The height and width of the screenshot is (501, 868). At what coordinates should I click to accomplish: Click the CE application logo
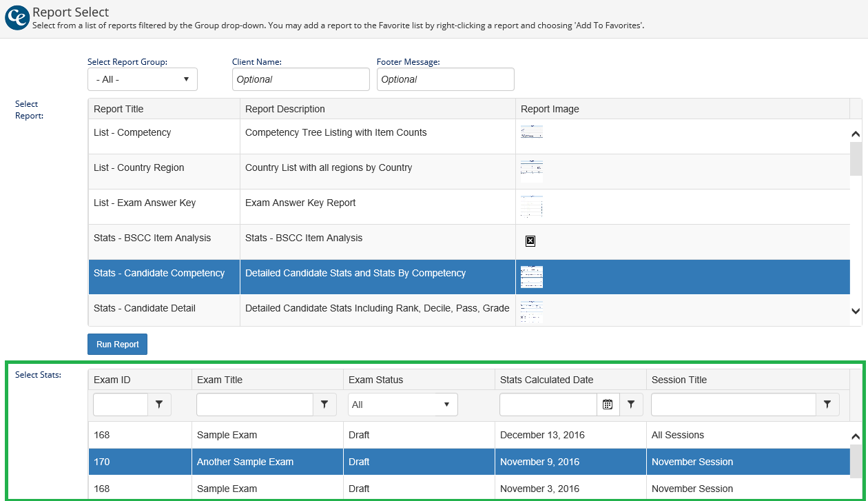pos(16,18)
